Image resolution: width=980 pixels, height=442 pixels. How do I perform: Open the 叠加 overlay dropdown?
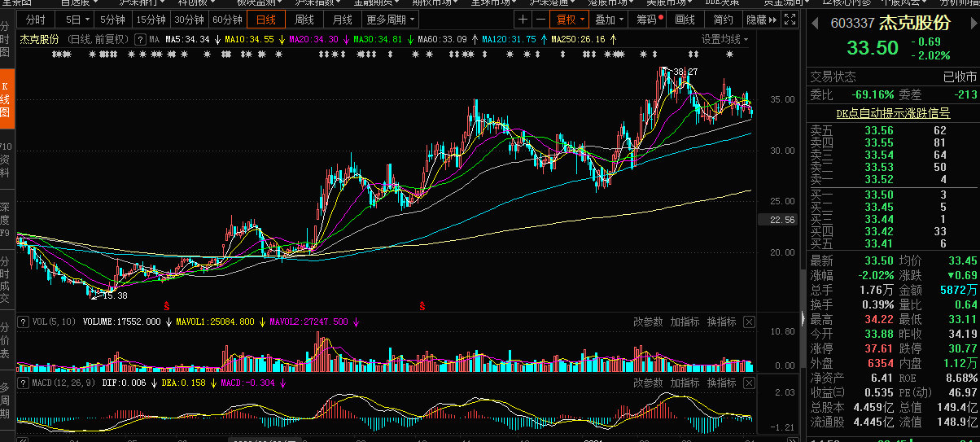point(610,20)
